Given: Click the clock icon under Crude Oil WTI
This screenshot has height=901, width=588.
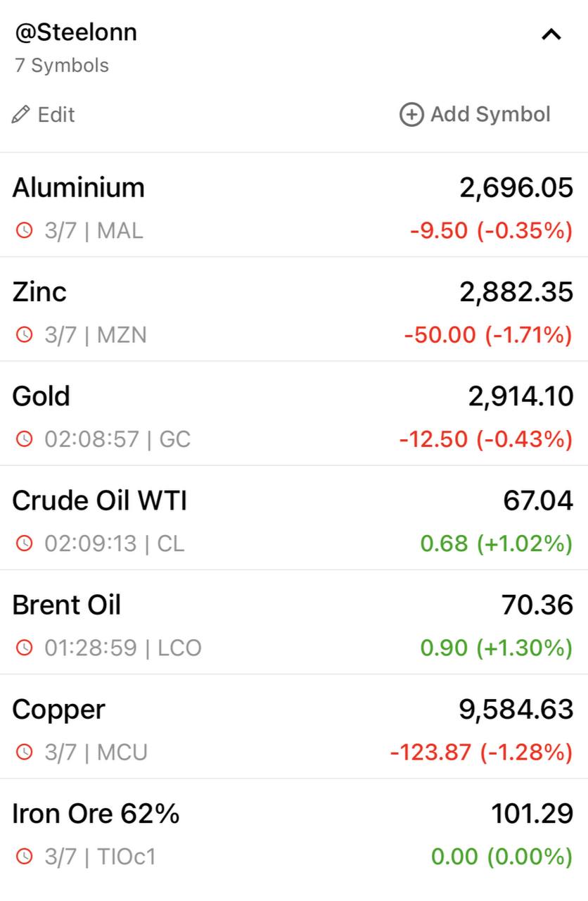Looking at the screenshot, I should pyautogui.click(x=25, y=543).
